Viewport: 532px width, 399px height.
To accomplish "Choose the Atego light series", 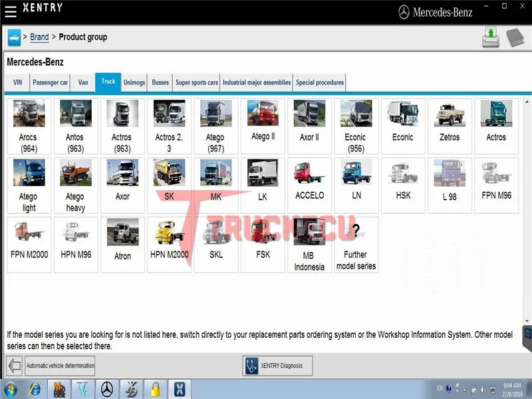I will click(x=29, y=186).
